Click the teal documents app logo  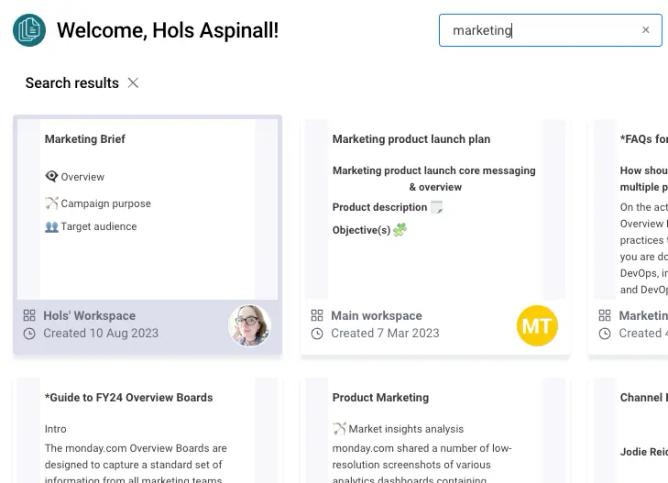[29, 30]
